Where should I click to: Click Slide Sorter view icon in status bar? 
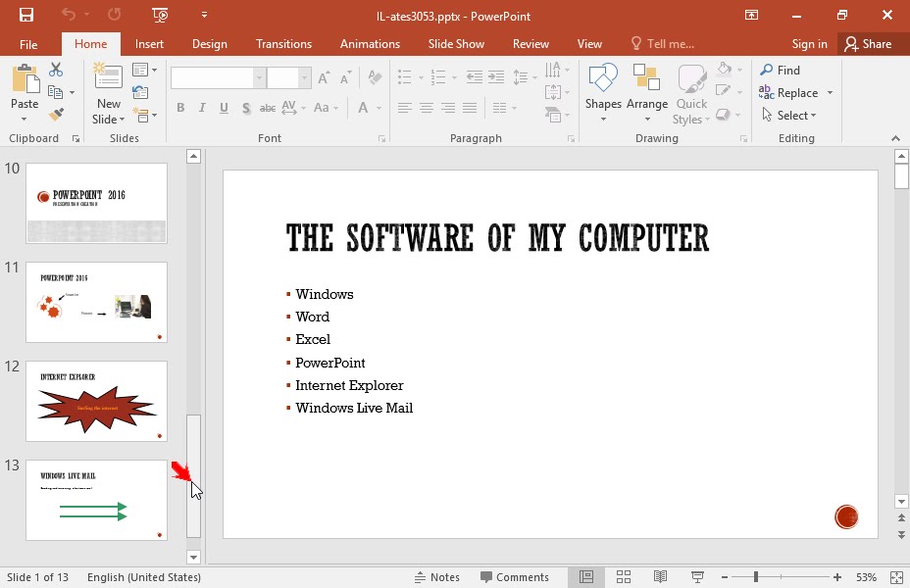(624, 577)
